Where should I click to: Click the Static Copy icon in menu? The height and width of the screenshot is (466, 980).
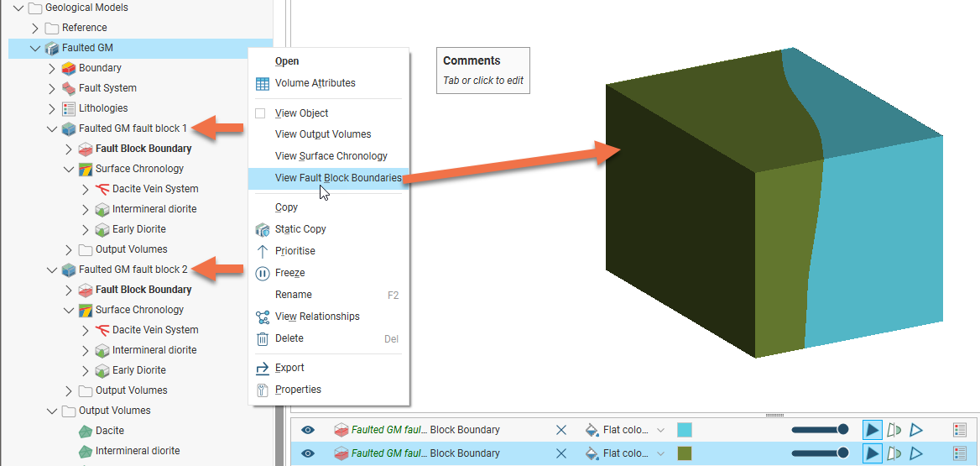262,229
